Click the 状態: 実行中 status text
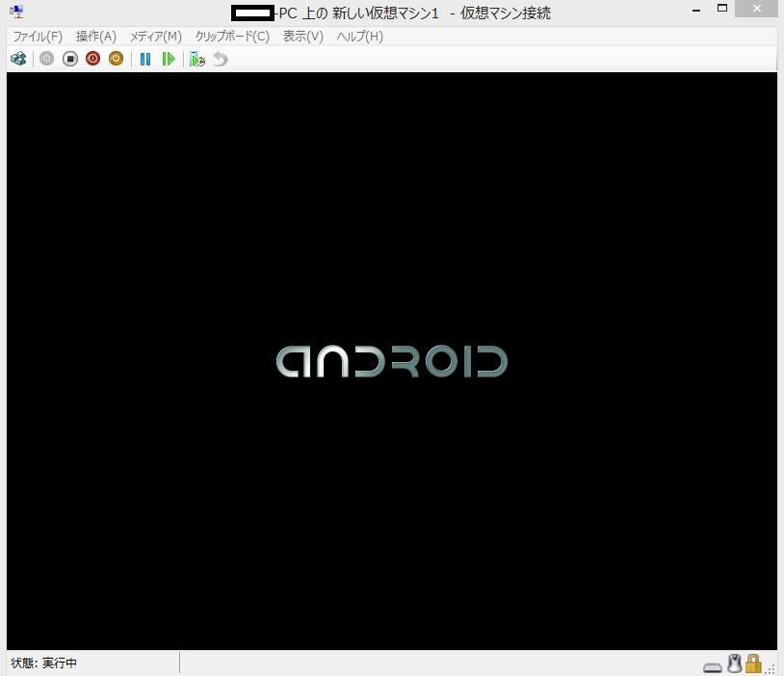The width and height of the screenshot is (784, 676). tap(43, 663)
